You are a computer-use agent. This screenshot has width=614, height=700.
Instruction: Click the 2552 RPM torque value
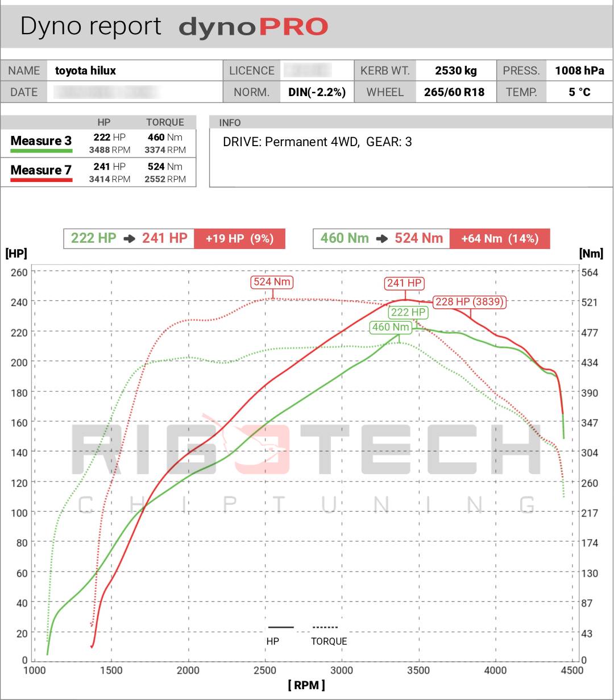[165, 179]
